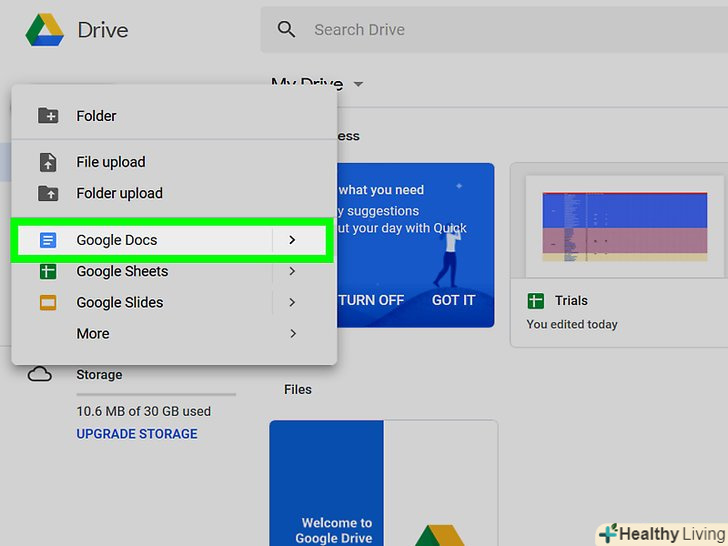Image resolution: width=728 pixels, height=546 pixels.
Task: Click the File upload icon
Action: [x=48, y=162]
